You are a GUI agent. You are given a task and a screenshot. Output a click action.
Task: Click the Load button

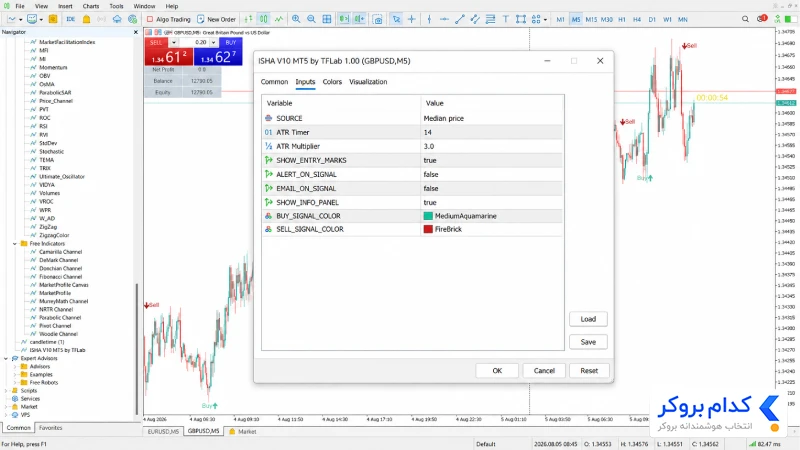pos(588,319)
